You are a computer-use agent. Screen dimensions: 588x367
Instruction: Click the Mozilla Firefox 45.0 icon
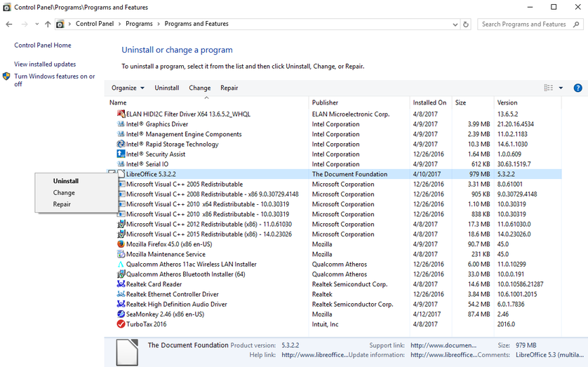click(121, 244)
